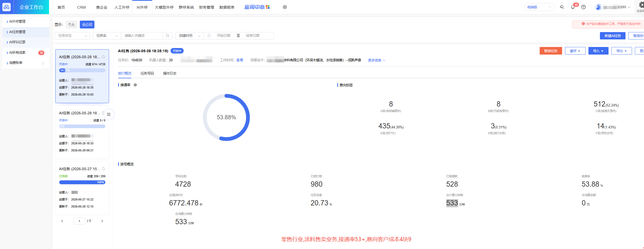644x249 pixels.
Task: Switch to the 任务号码 tab
Action: click(147, 73)
